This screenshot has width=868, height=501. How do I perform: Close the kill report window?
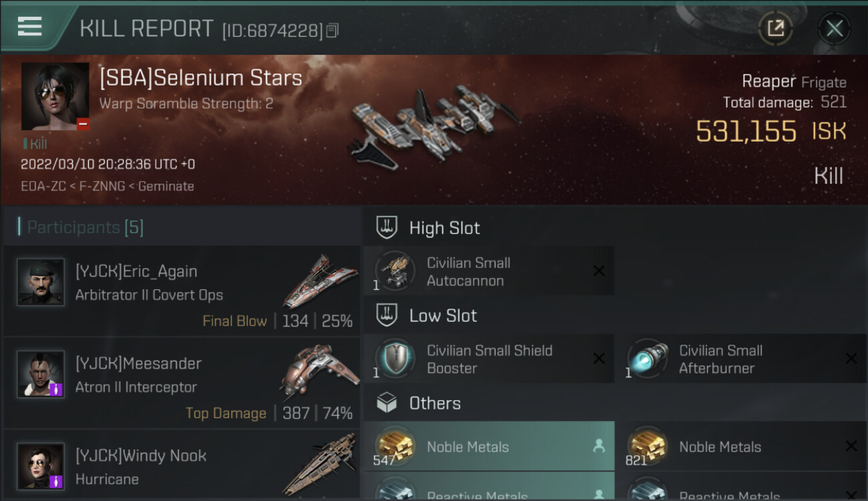[x=834, y=28]
